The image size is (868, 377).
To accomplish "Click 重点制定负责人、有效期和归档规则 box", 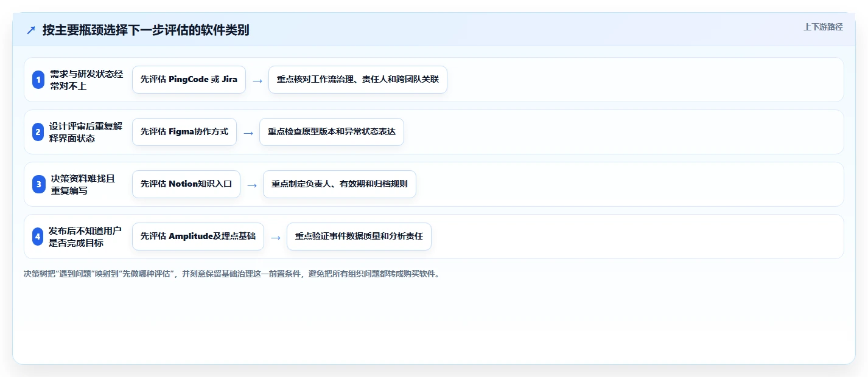I will coord(340,184).
